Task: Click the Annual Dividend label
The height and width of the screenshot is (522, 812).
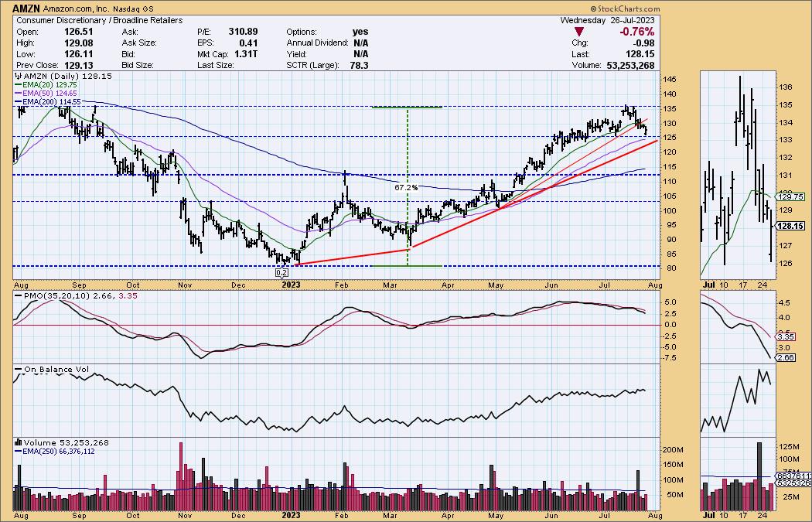Action: [x=317, y=43]
